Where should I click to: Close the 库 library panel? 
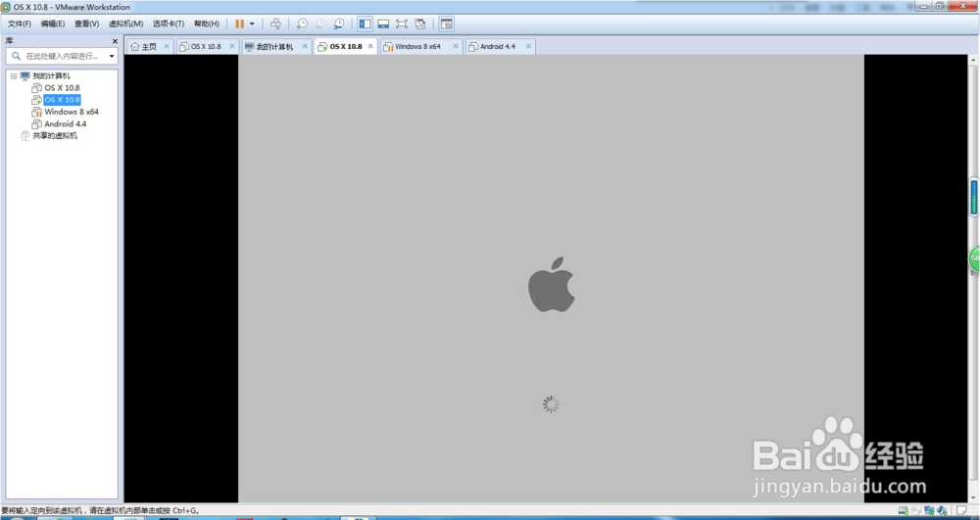click(x=115, y=41)
